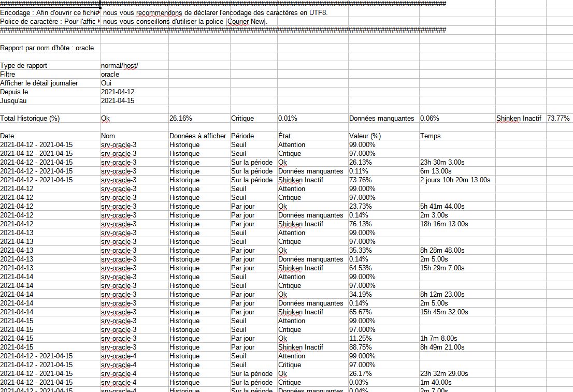Viewport: 573px width, 392px height.
Task: Click the total Shinken Inactif 73.77% cell
Action: [558, 119]
